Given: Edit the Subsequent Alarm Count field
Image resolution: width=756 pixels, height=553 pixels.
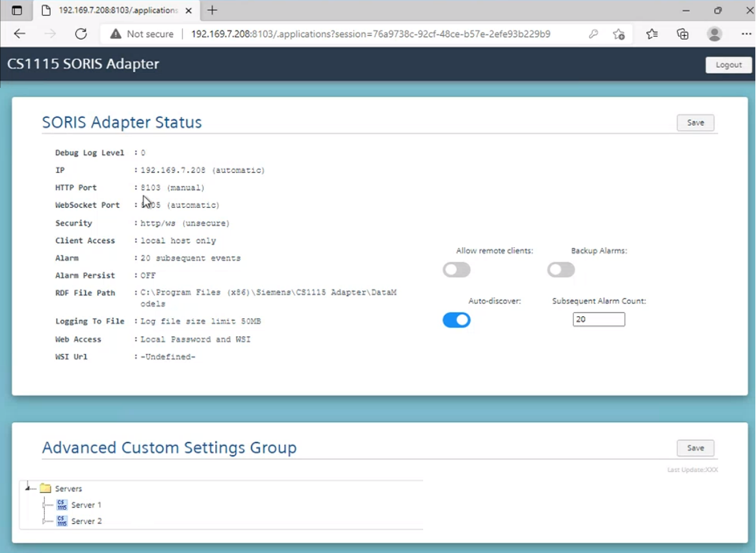Looking at the screenshot, I should click(598, 319).
